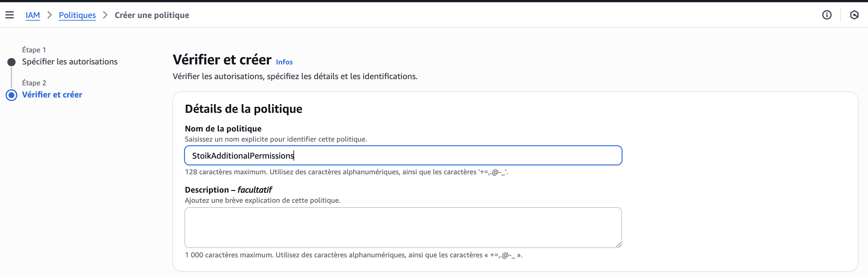Click the description box resize handle

coord(618,244)
